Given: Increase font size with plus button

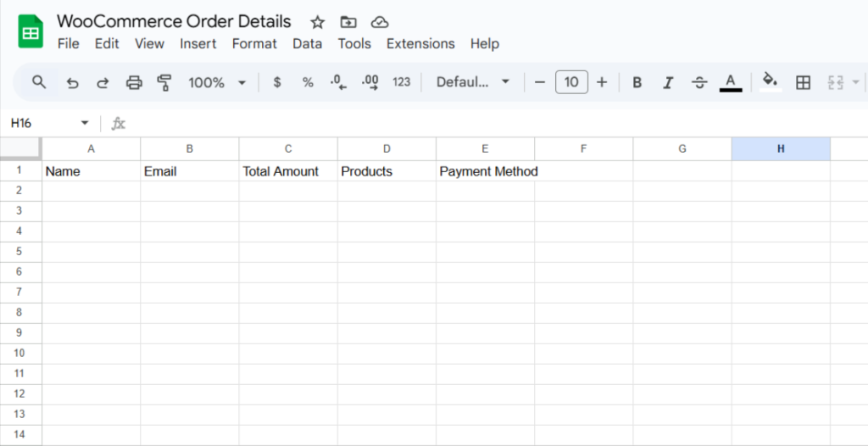Looking at the screenshot, I should (602, 82).
